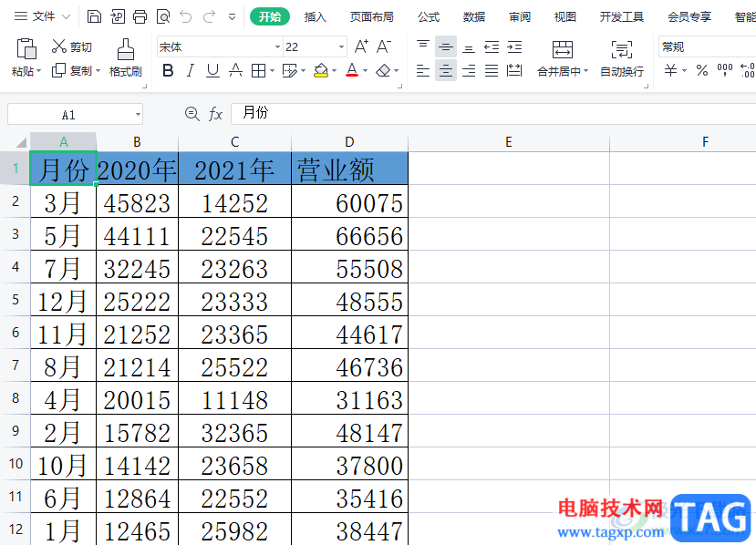Switch to the 公式 tab
756x545 pixels.
429,17
